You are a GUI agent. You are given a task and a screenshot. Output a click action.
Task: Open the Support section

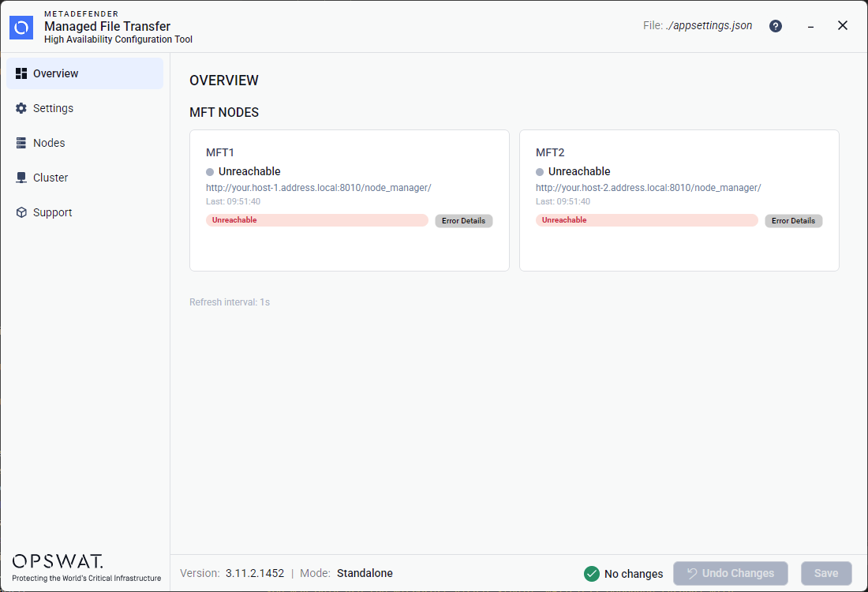click(84, 212)
